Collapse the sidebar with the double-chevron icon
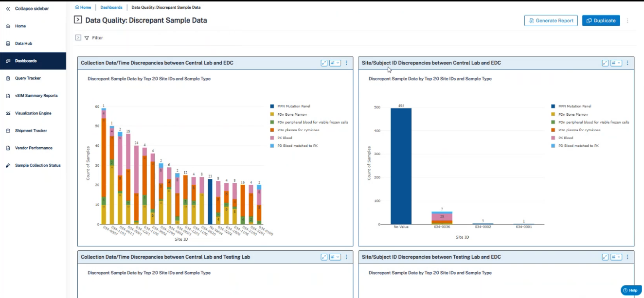The image size is (644, 298). [8, 9]
